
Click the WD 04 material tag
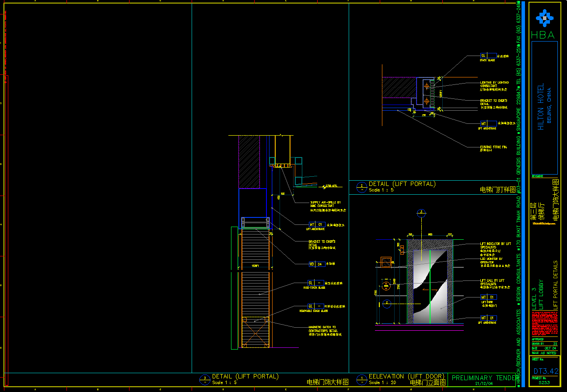(x=317, y=264)
